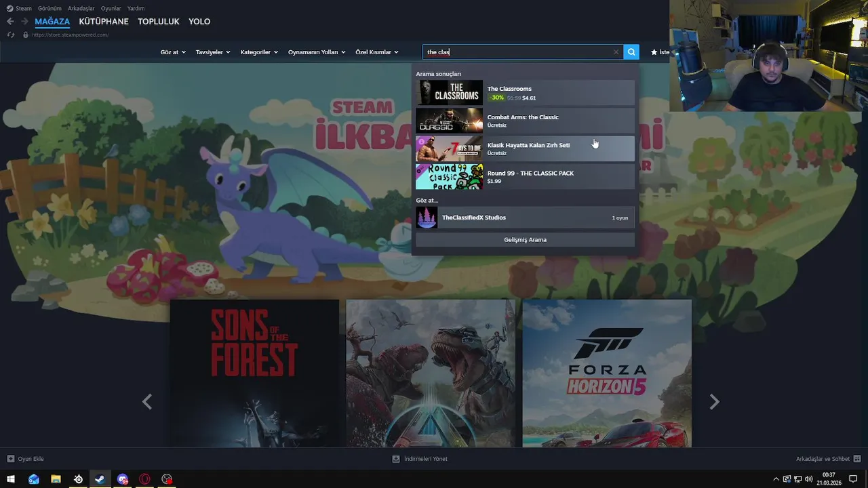Switch to the TOPLULUK tab
Viewport: 868px width, 488px height.
[159, 22]
